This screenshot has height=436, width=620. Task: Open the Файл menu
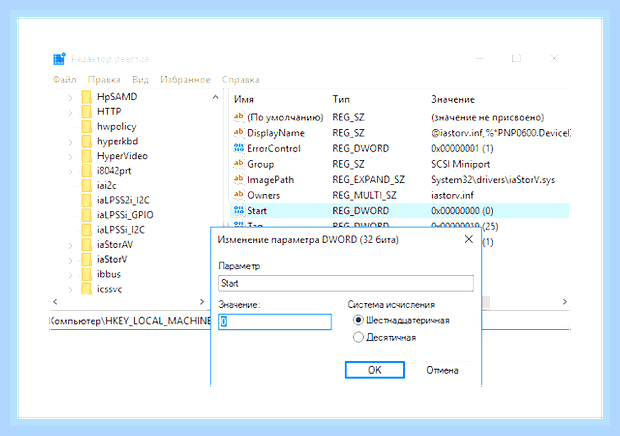(64, 80)
